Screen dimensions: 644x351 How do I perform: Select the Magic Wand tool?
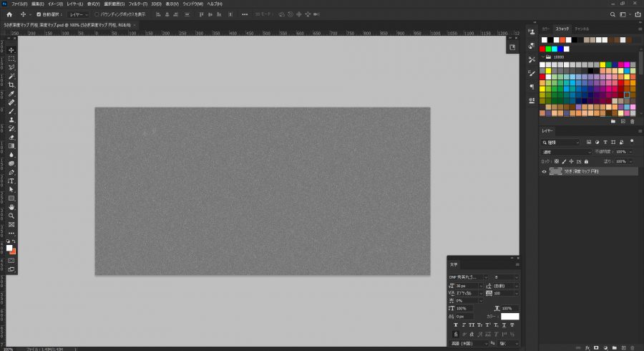(11, 76)
